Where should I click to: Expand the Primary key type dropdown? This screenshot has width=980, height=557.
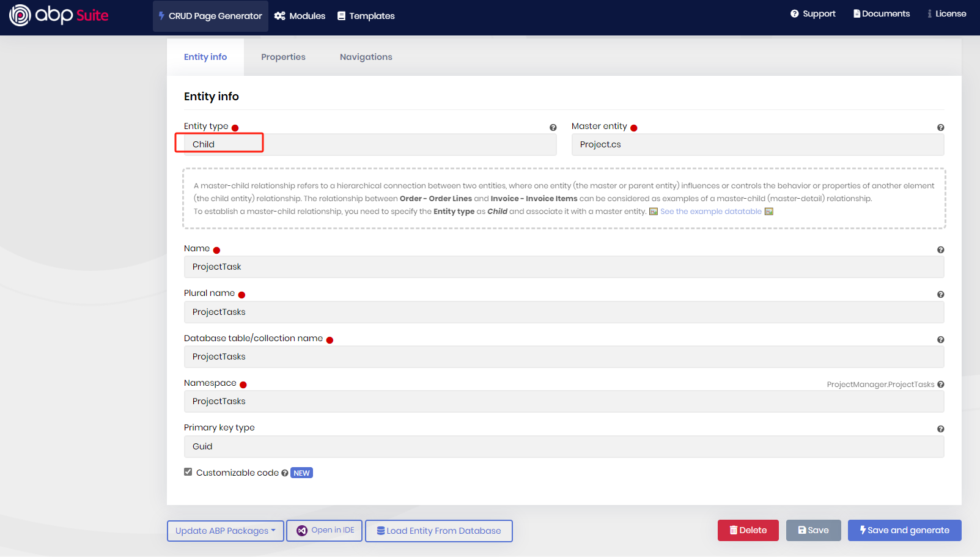[x=563, y=447]
